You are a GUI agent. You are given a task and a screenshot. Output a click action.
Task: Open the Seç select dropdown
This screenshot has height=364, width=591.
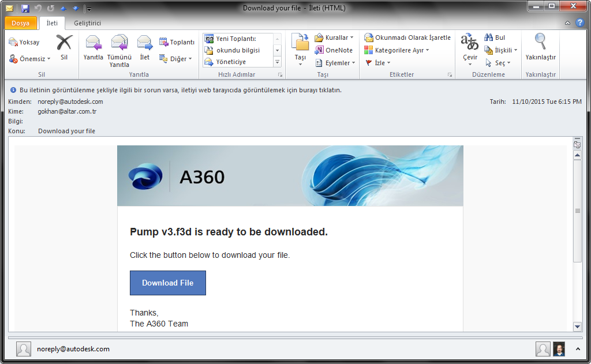498,63
